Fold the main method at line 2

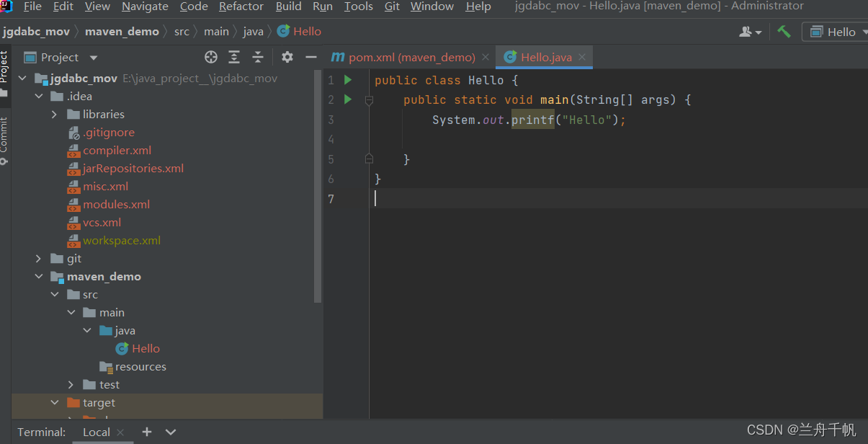[x=369, y=100]
